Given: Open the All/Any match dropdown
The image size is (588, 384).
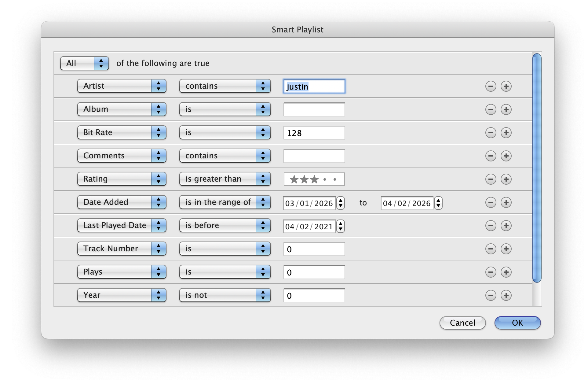Looking at the screenshot, I should (x=85, y=63).
